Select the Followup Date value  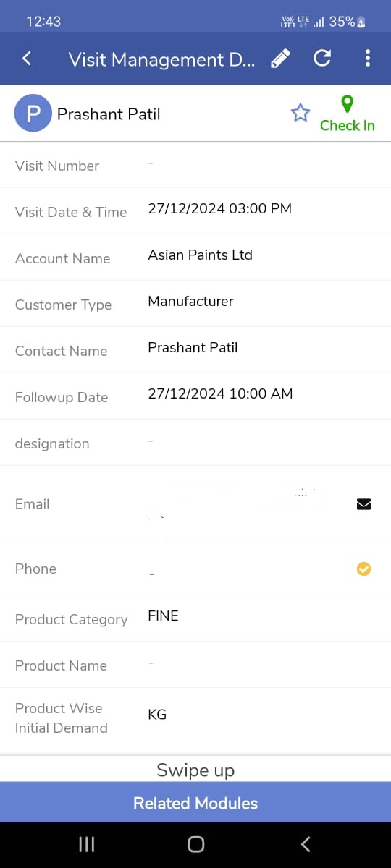[220, 393]
